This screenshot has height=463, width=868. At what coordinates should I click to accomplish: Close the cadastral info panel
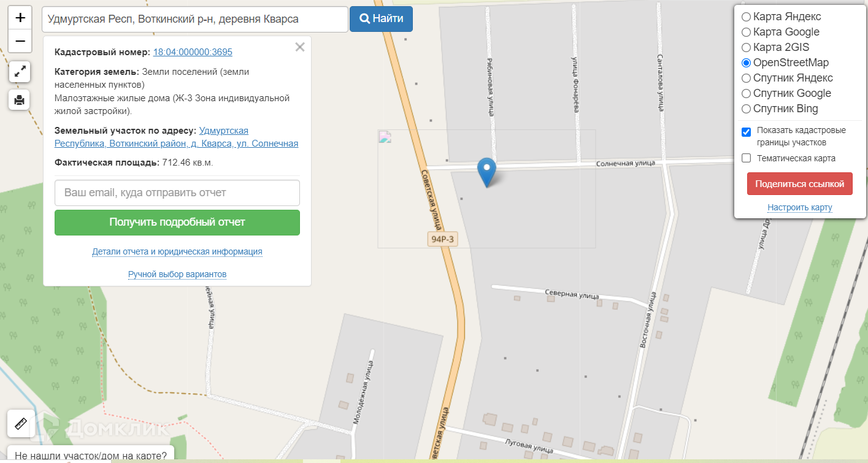pyautogui.click(x=300, y=47)
